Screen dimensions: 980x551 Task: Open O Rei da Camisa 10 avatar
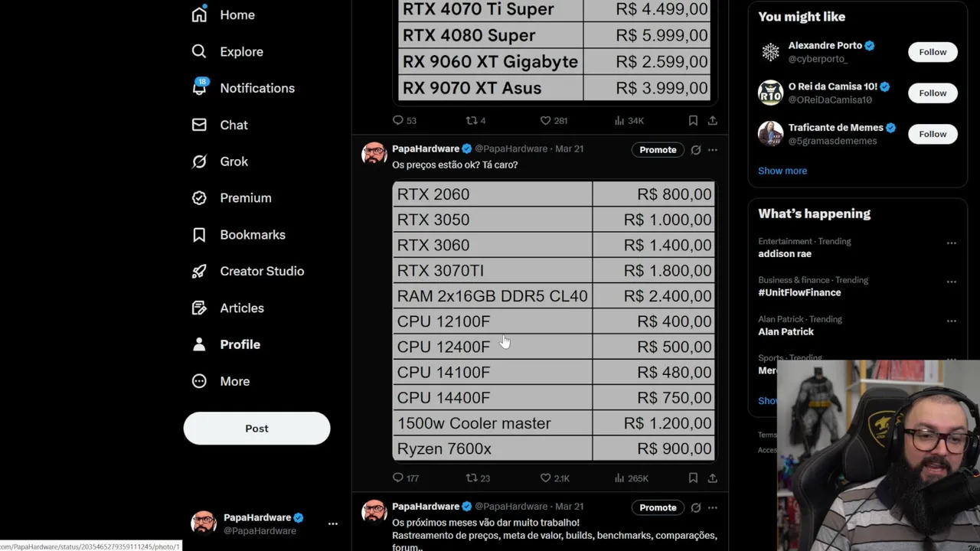770,93
